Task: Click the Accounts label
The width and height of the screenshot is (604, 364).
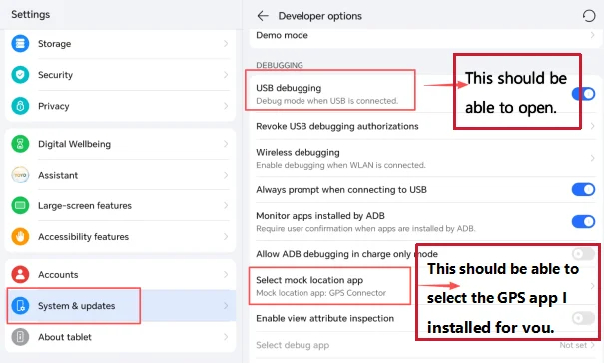Action: coord(58,274)
